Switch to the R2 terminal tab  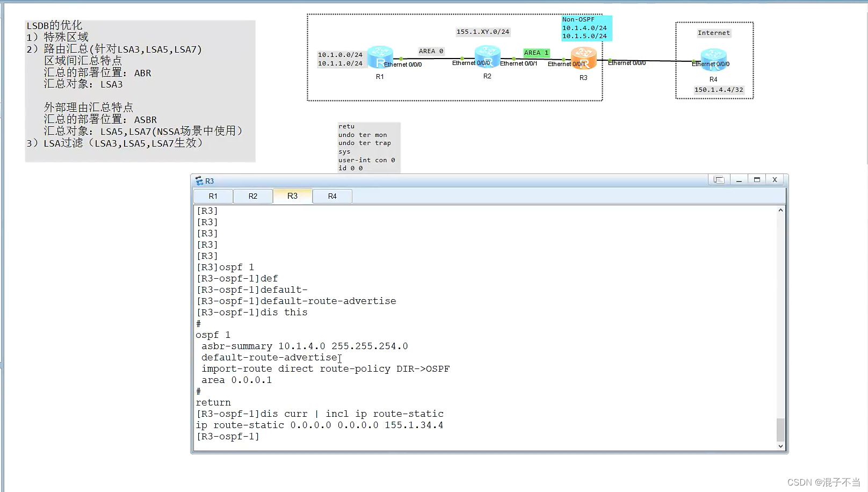(253, 196)
